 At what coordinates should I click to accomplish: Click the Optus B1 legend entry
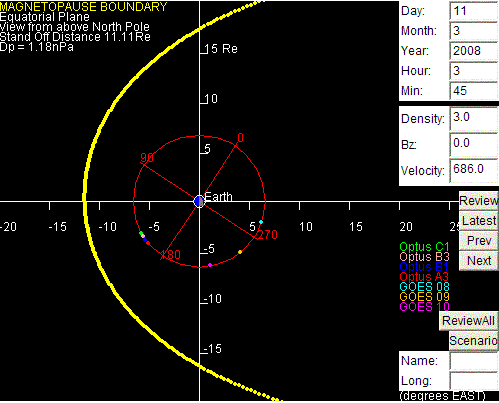tap(424, 267)
